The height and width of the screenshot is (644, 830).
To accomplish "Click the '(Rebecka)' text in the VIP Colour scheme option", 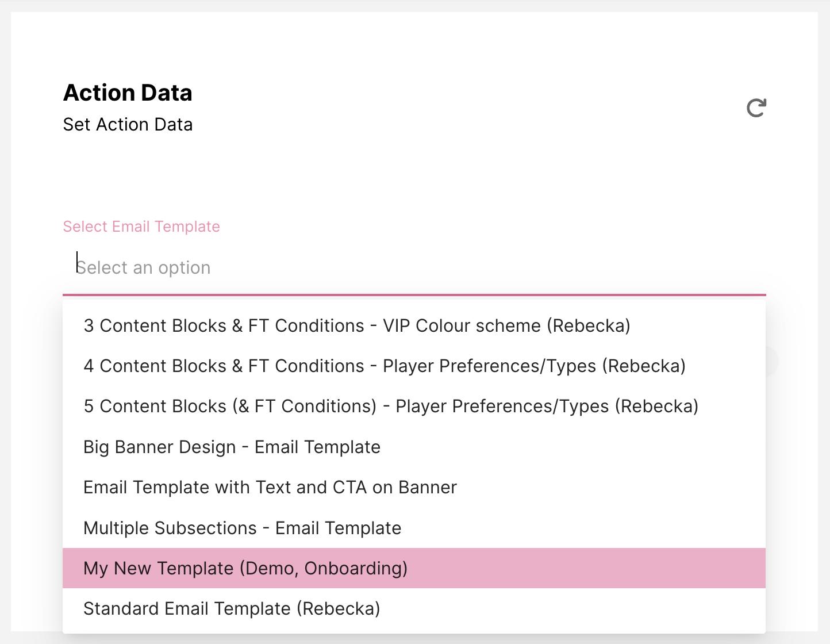I will point(588,326).
